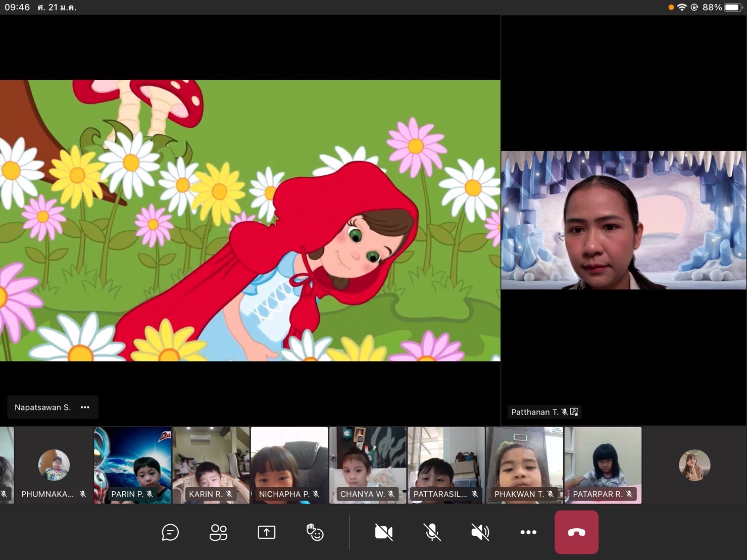747x560 pixels.
Task: Open options beside Napatsawan S. label
Action: [85, 408]
